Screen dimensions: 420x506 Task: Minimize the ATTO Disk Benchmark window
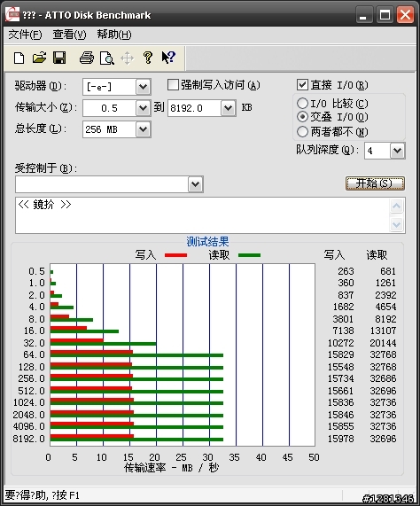pyautogui.click(x=364, y=15)
